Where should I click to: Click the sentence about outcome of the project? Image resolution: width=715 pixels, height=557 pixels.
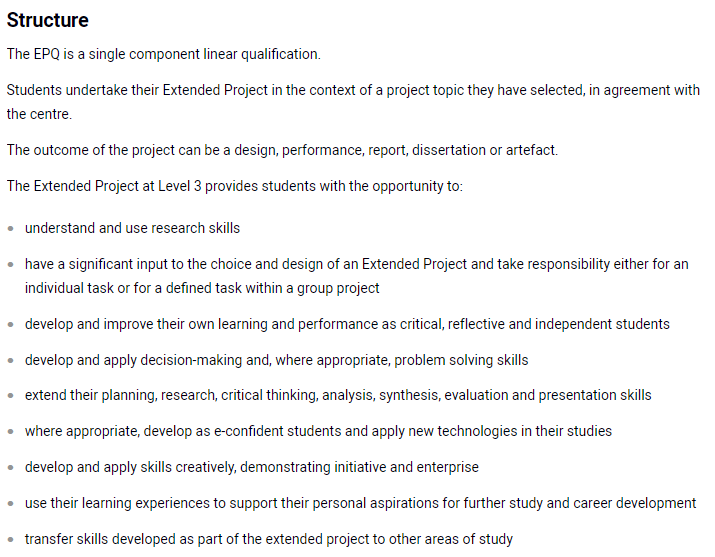282,150
